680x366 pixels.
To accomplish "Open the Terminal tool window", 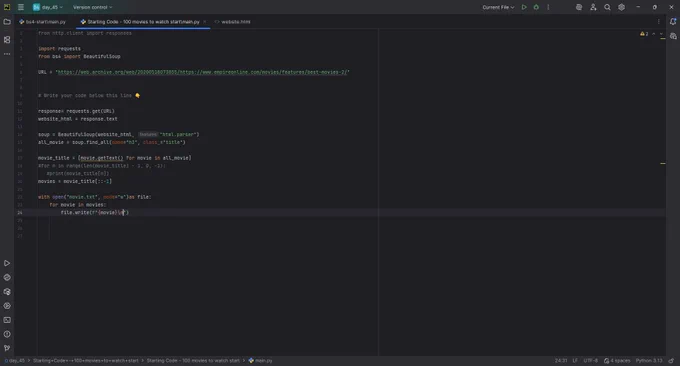I will coord(7,320).
